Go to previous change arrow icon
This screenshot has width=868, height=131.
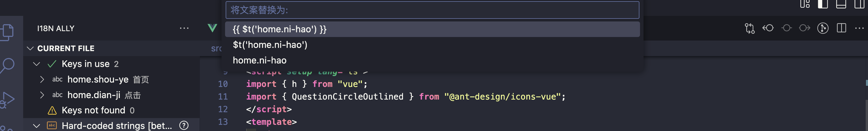point(768,28)
